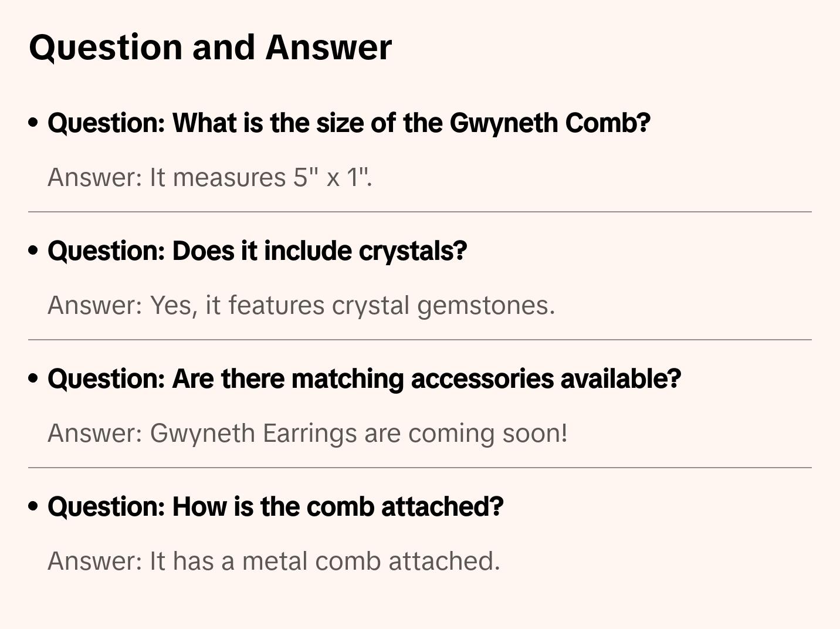Click the 'Does it include crystals?' question
Screen dimensions: 840x629
(x=257, y=251)
